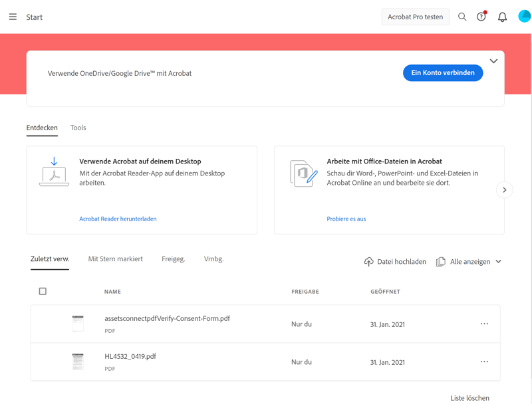Image resolution: width=532 pixels, height=404 pixels.
Task: Click the Liste löschen link
Action: pyautogui.click(x=469, y=398)
